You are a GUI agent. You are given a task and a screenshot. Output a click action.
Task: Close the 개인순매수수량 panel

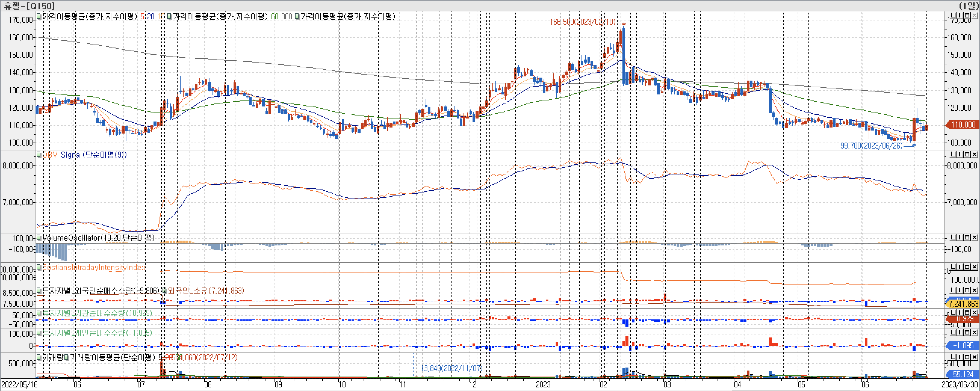point(974,332)
